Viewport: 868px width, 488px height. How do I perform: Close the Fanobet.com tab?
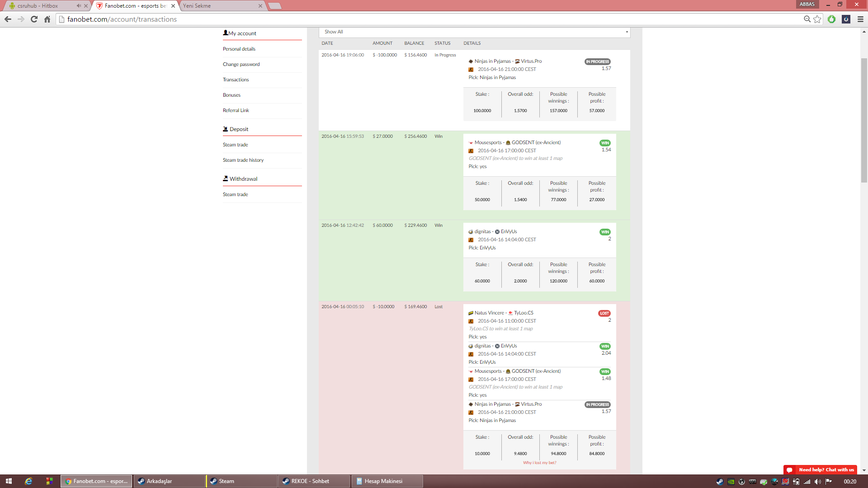(x=173, y=6)
